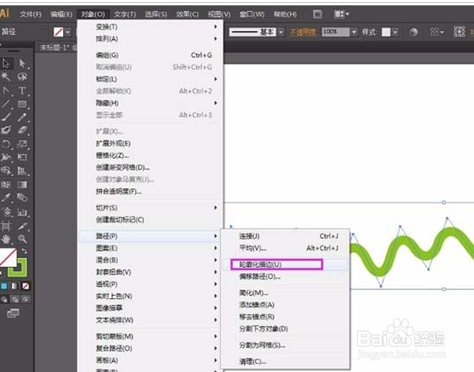Select the Type tool
474x372 pixels.
pyautogui.click(x=22, y=91)
